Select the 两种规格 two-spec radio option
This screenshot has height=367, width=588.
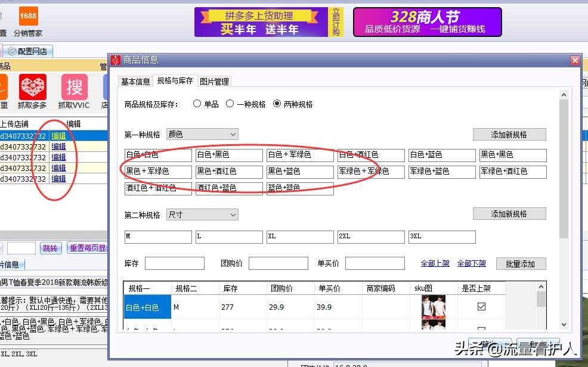tap(277, 103)
